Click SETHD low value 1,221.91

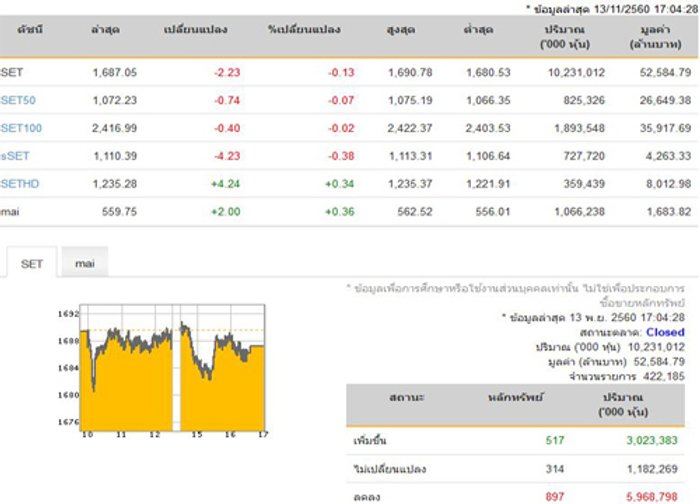coord(488,183)
